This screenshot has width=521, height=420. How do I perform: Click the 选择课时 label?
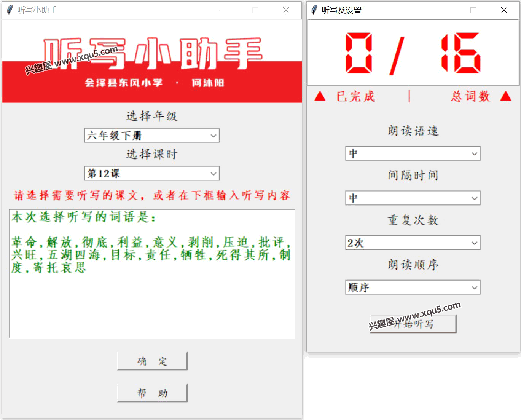click(152, 154)
